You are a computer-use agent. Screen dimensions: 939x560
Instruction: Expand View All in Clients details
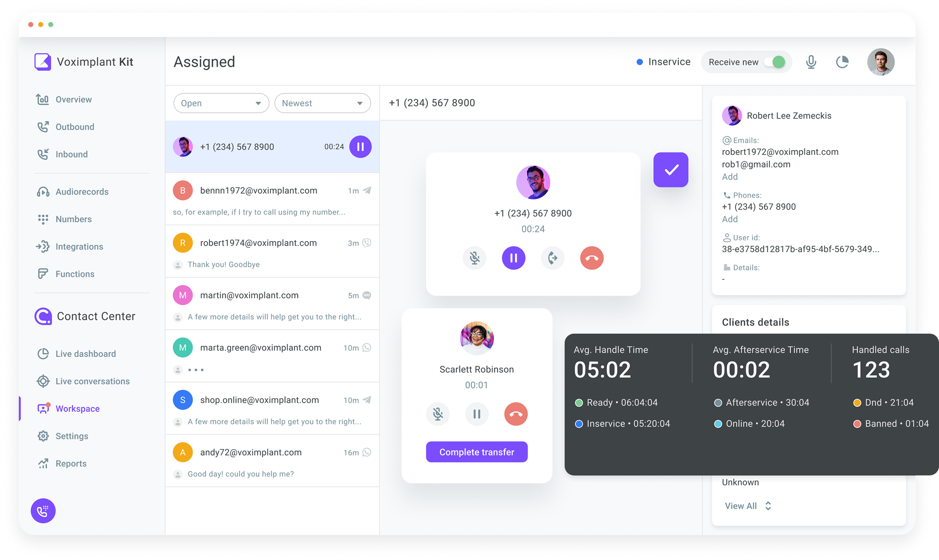click(748, 506)
